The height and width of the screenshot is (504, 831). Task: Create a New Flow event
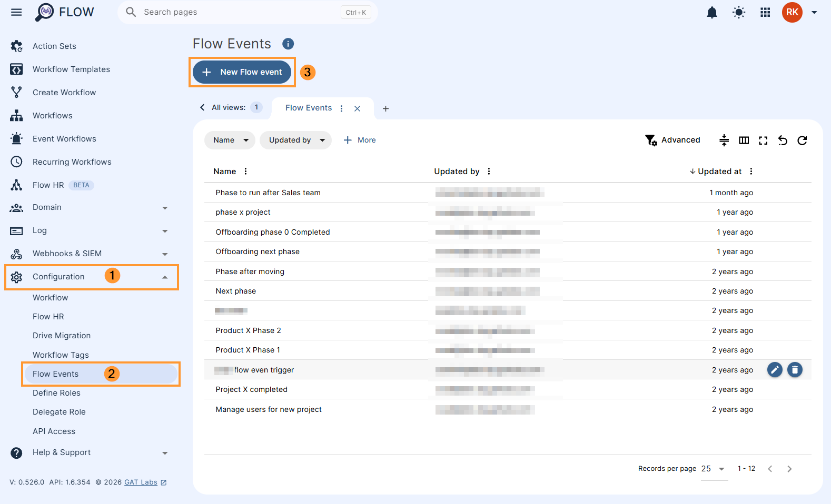(x=242, y=72)
